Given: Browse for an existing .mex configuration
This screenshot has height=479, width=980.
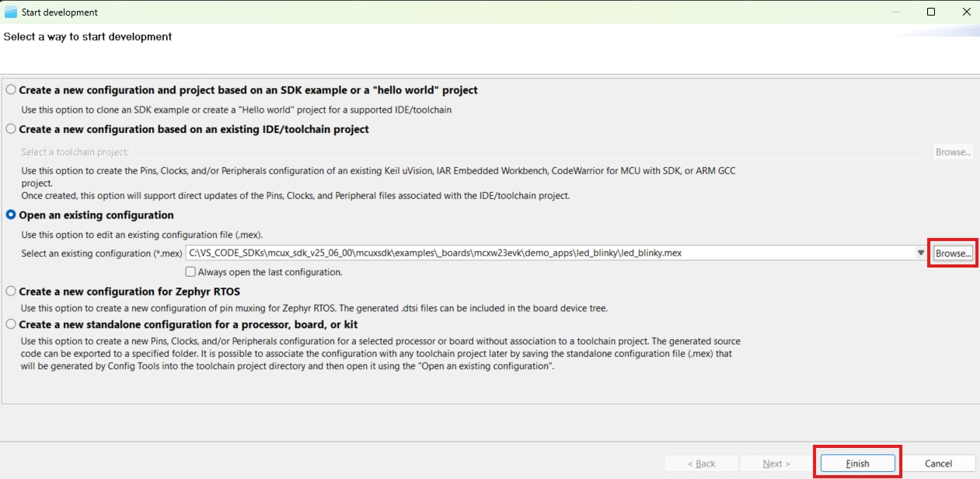Looking at the screenshot, I should tap(953, 253).
